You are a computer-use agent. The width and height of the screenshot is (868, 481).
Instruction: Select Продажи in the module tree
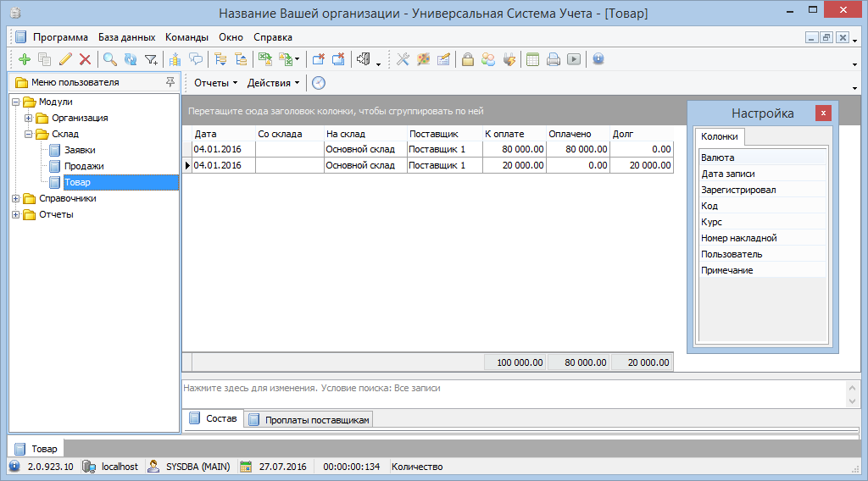(84, 167)
